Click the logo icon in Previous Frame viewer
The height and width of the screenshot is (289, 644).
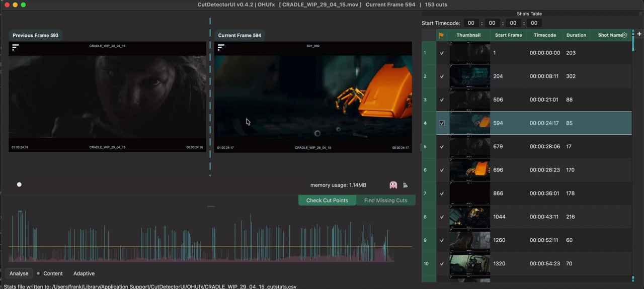click(x=16, y=47)
